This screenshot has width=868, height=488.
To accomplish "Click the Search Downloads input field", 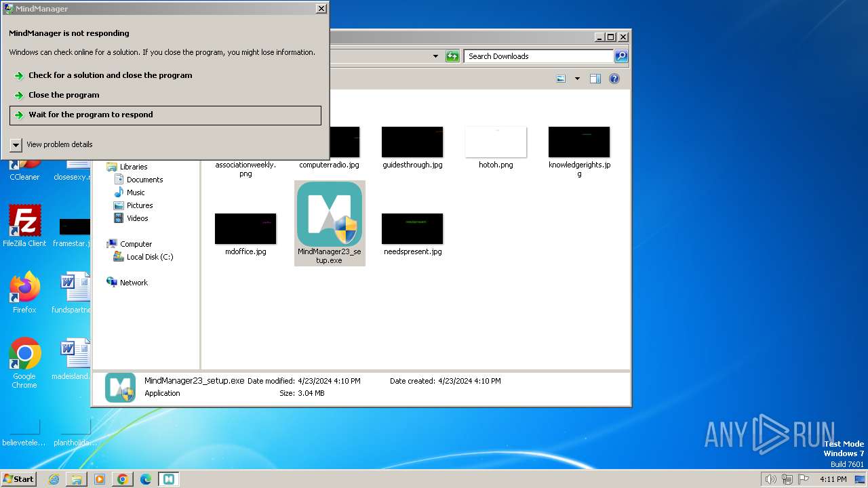I will pos(538,56).
